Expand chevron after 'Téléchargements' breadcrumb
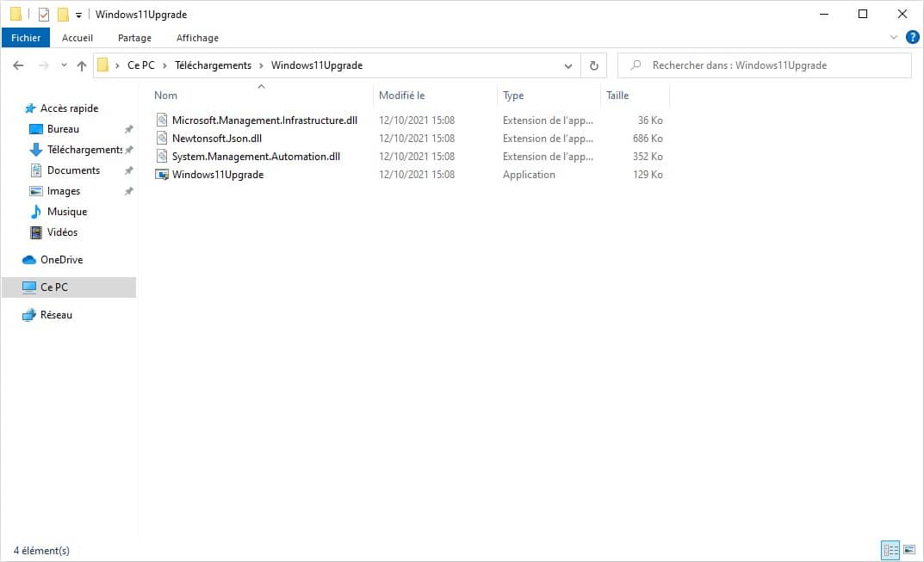This screenshot has width=924, height=562. [x=261, y=65]
